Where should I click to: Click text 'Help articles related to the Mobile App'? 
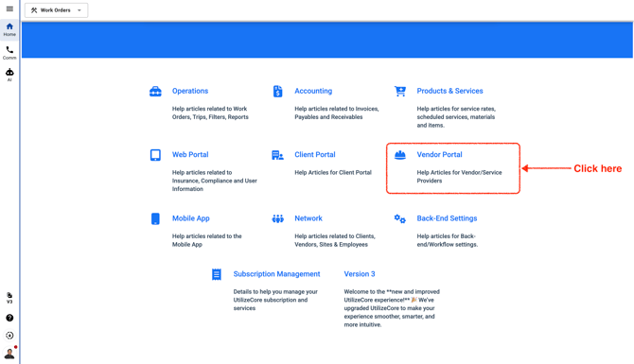(x=206, y=240)
